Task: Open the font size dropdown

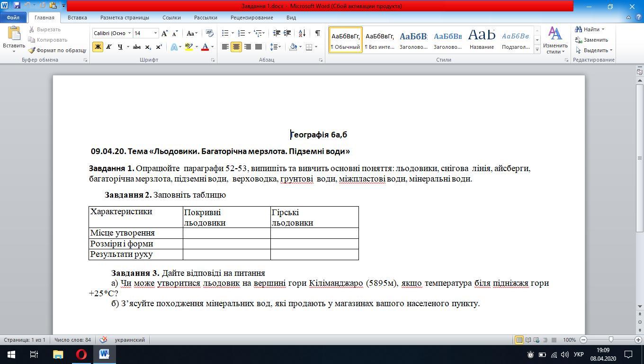Action: tap(155, 33)
